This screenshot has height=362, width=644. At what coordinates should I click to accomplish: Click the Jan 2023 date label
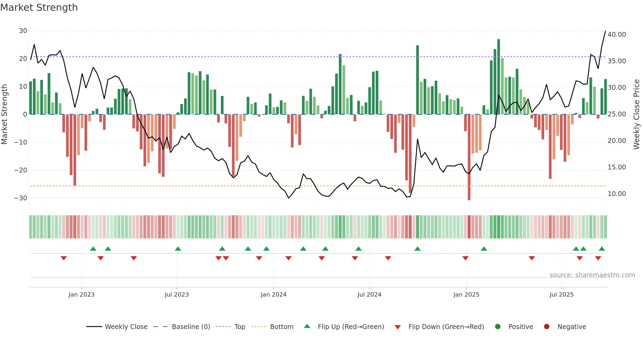tap(81, 294)
